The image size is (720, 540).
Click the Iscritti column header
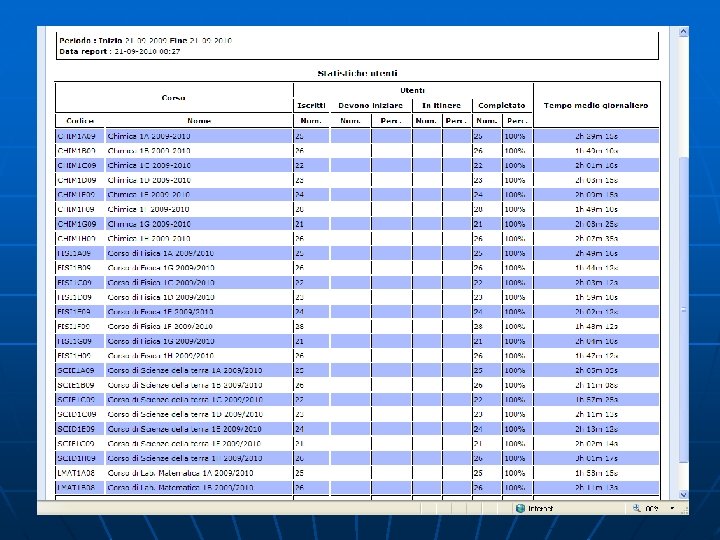[311, 105]
